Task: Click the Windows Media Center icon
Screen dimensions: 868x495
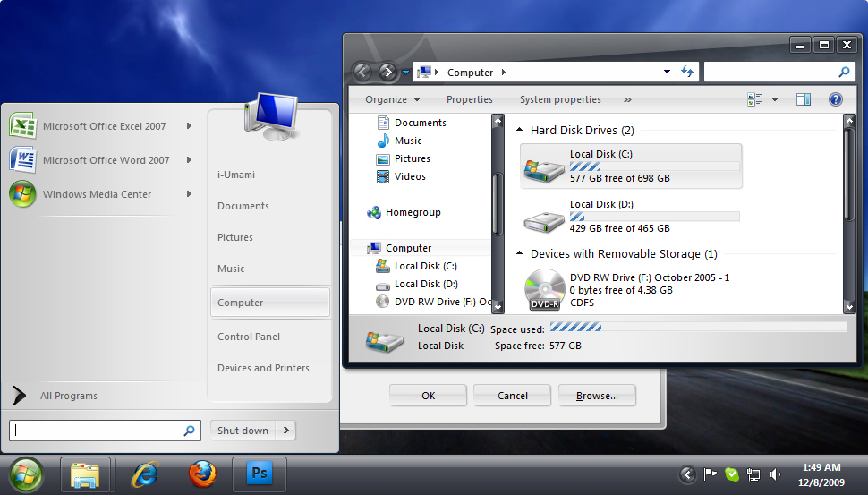Action: coord(22,193)
